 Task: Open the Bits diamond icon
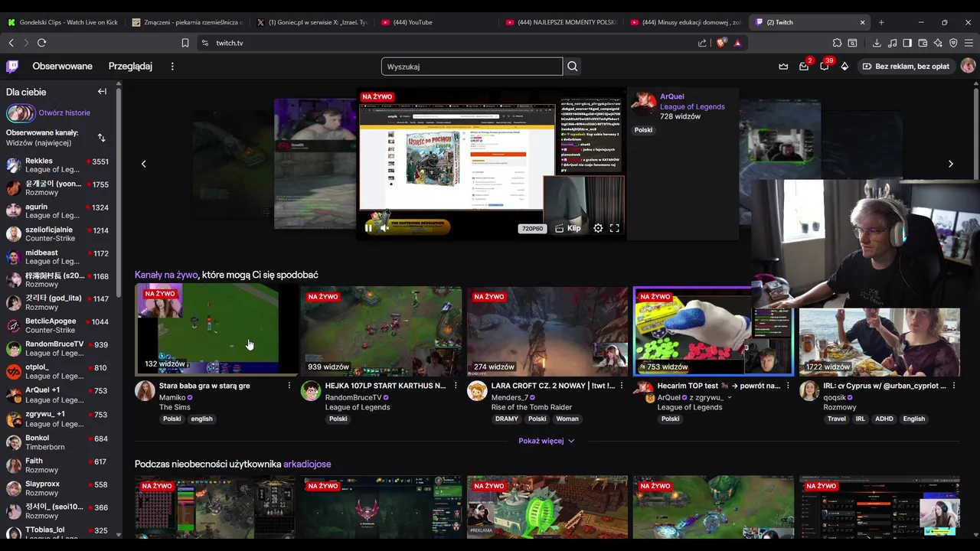click(x=844, y=67)
